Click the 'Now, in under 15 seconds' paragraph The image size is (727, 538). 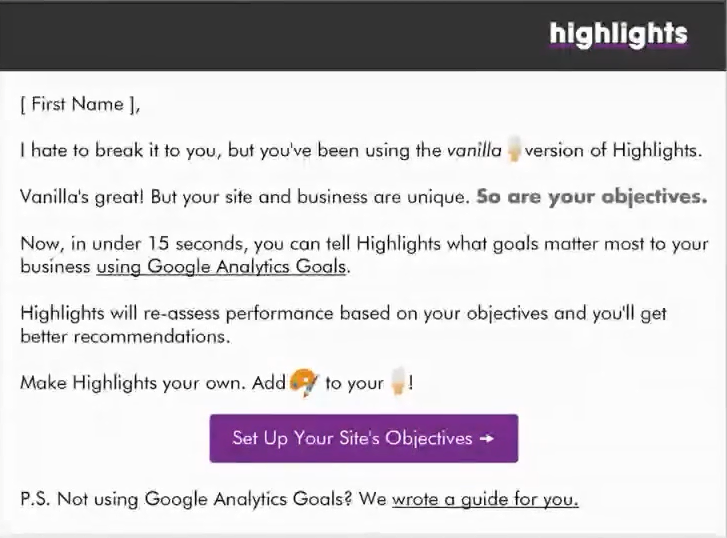(x=364, y=255)
